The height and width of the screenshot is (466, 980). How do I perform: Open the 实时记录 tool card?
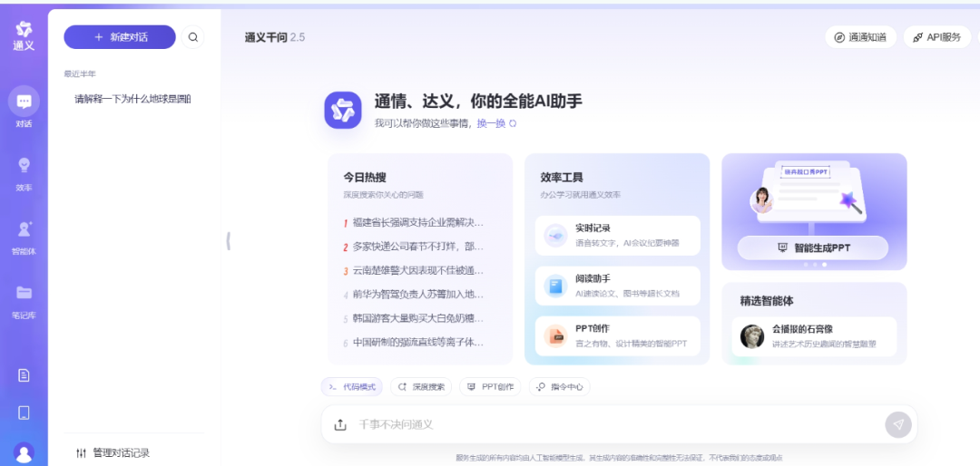coord(618,236)
